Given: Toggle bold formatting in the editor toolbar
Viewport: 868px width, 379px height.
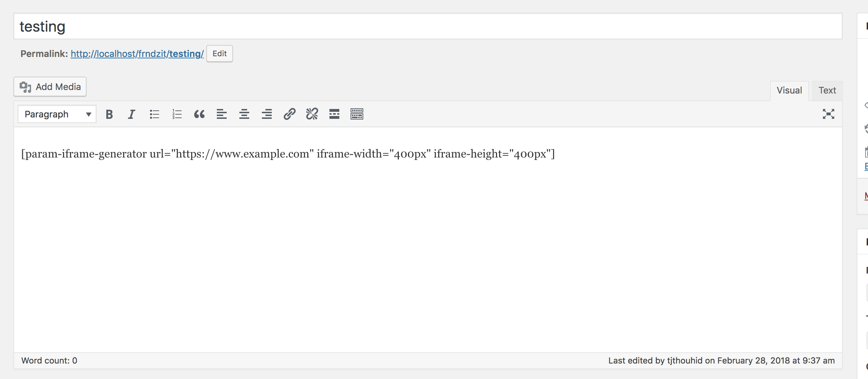Looking at the screenshot, I should pyautogui.click(x=109, y=114).
